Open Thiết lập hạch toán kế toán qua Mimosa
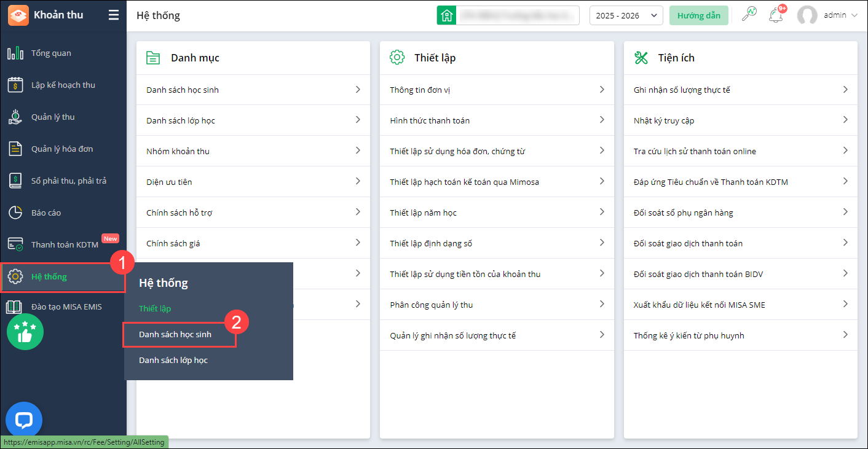 (x=497, y=182)
